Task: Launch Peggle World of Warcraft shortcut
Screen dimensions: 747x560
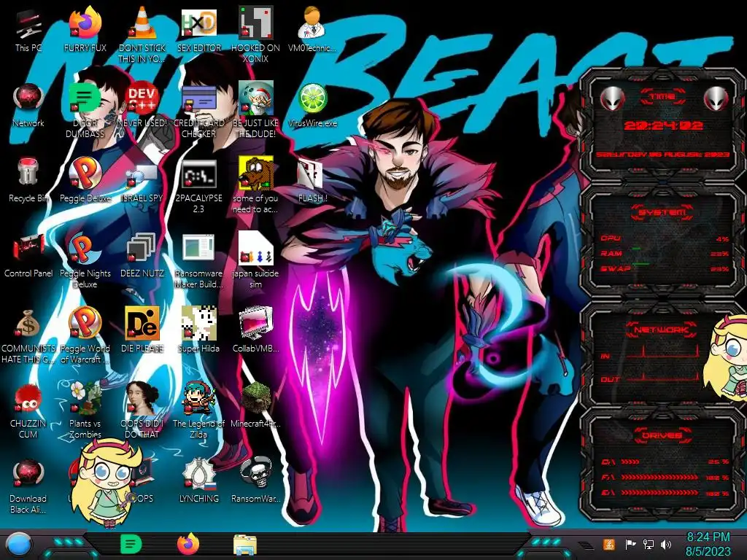Action: coord(85,335)
